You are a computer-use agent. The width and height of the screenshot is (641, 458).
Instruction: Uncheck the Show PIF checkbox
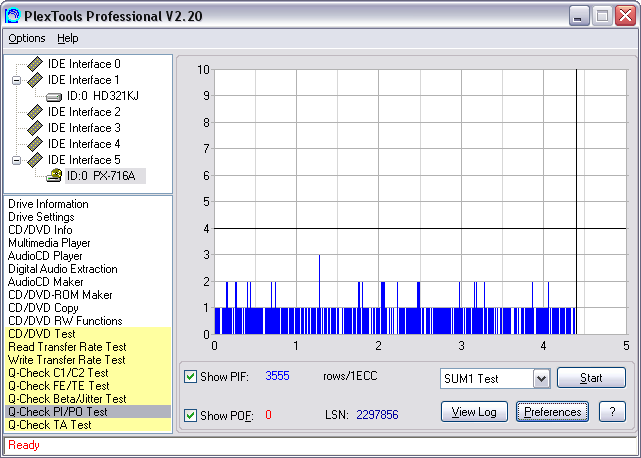[x=190, y=376]
